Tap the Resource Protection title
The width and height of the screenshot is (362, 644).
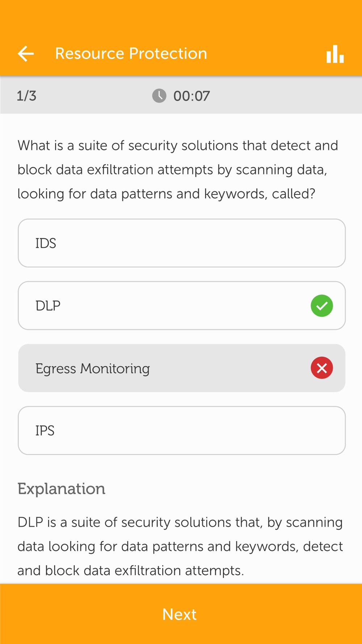(131, 54)
